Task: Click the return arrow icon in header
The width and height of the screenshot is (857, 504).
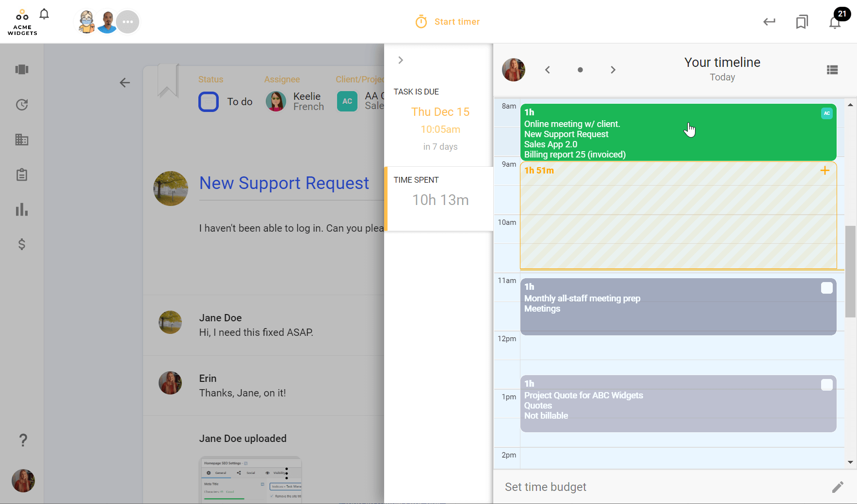Action: (769, 22)
